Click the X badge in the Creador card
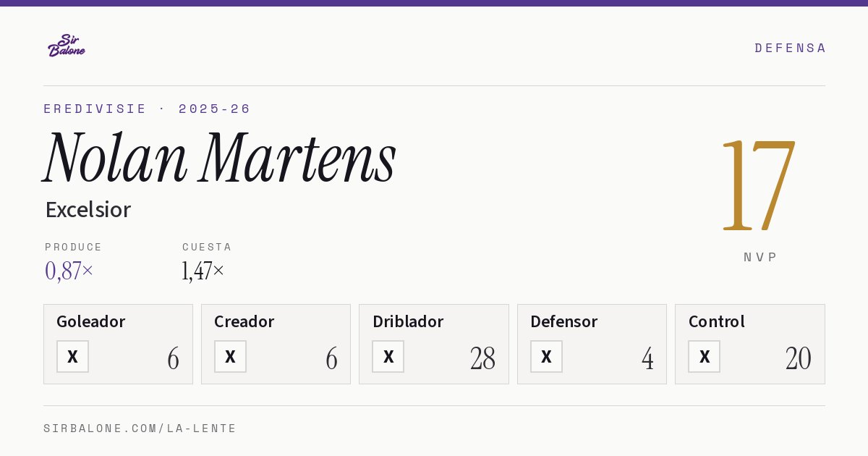 230,356
